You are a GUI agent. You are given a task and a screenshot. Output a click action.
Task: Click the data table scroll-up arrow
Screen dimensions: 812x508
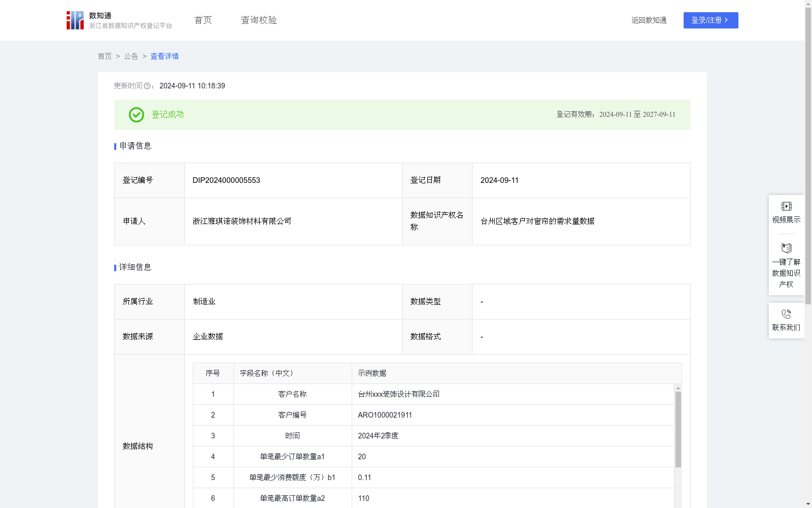(678, 388)
